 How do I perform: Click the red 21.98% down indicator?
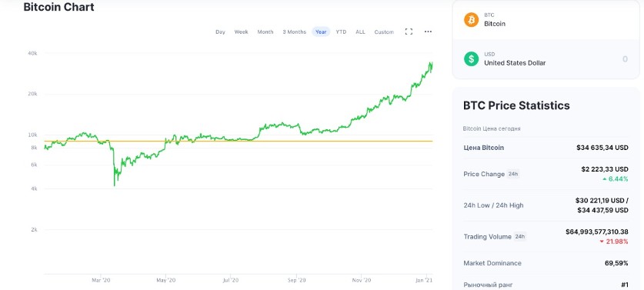[x=602, y=242]
